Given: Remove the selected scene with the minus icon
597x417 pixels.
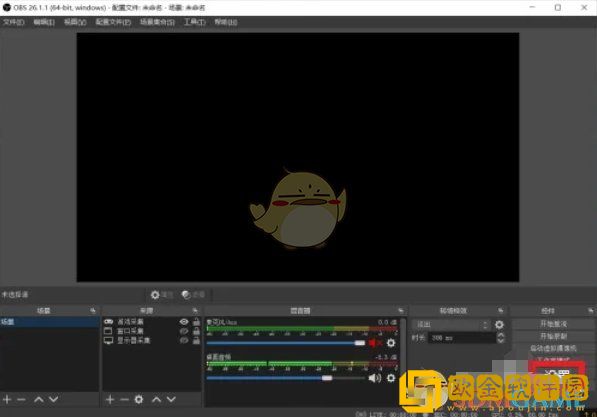Looking at the screenshot, I should [21, 399].
